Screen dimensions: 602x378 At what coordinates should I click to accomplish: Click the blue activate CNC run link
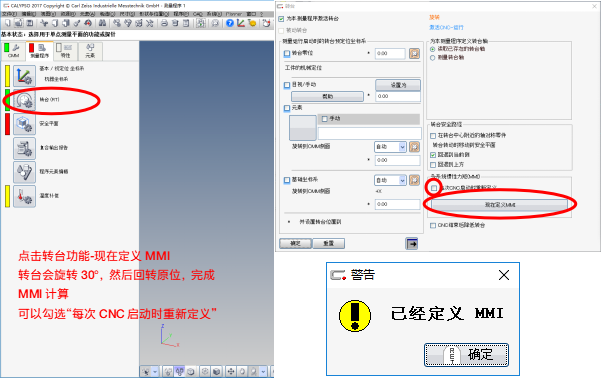[x=446, y=28]
